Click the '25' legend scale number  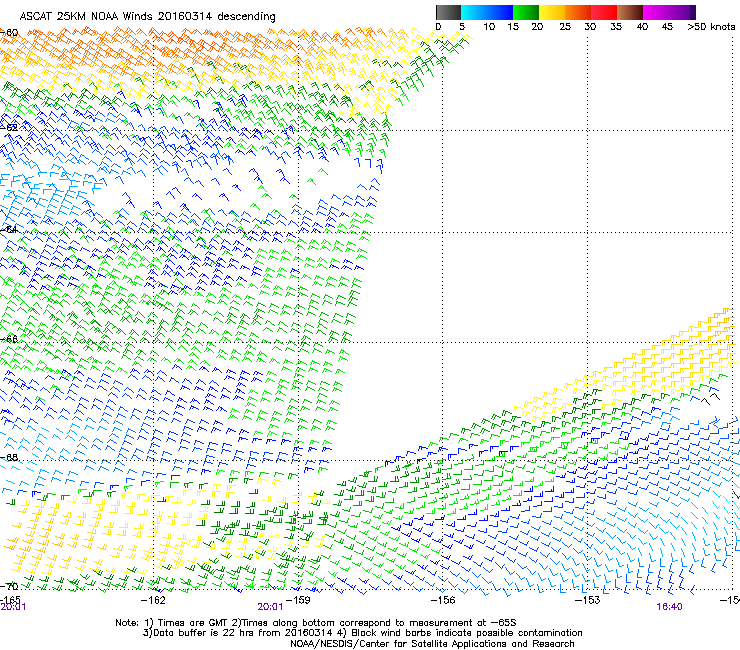565,27
